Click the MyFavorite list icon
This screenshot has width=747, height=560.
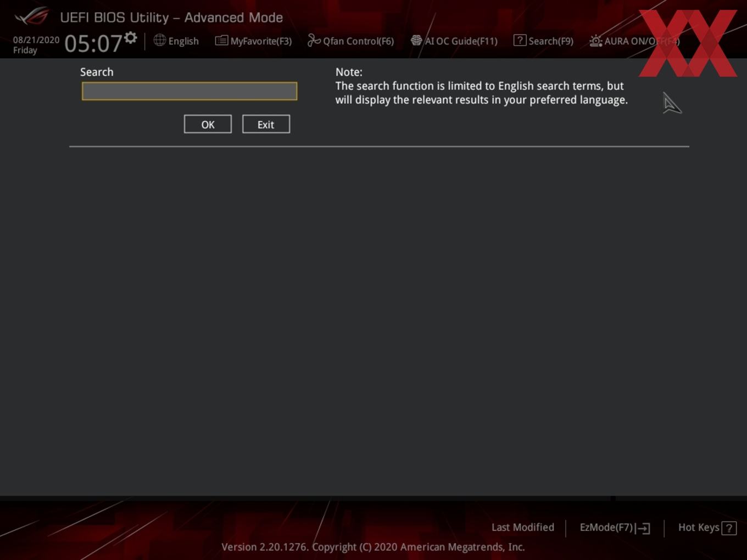pos(221,40)
